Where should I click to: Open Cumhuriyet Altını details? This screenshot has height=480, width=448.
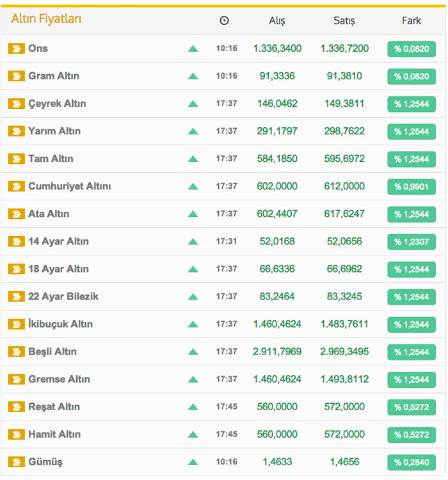pyautogui.click(x=70, y=186)
